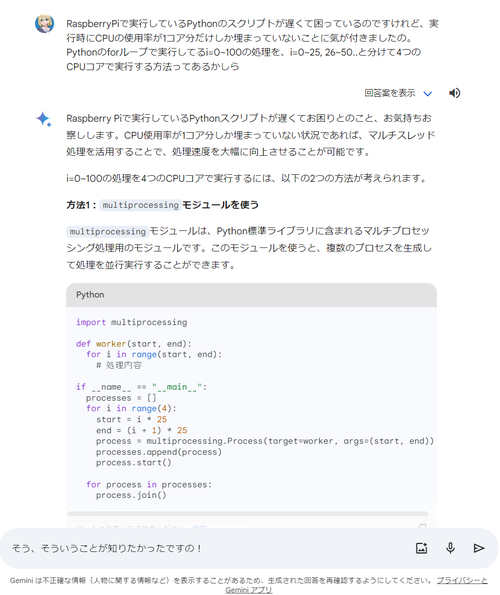Click the 'process.start()' code line

(x=134, y=463)
